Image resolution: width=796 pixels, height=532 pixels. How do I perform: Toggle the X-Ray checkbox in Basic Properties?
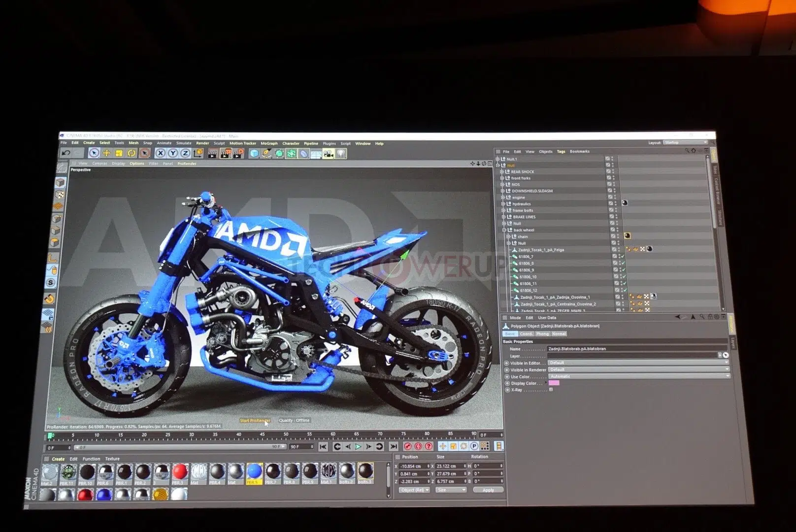[x=551, y=390]
